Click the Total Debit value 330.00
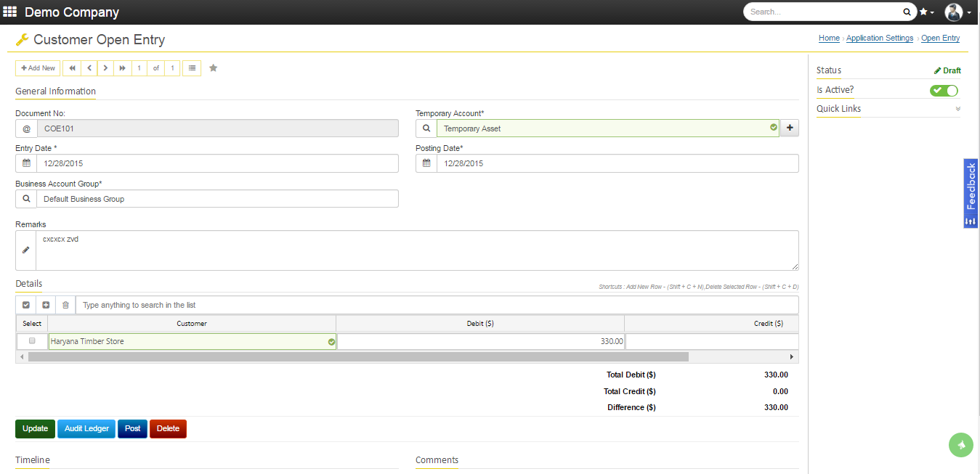This screenshot has height=474, width=980. coord(776,375)
